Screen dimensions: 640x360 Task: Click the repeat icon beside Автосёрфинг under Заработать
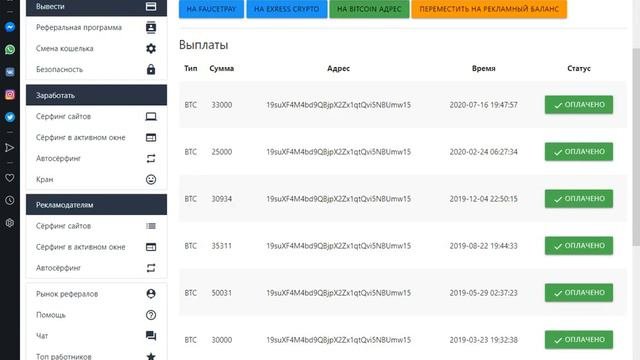(151, 158)
